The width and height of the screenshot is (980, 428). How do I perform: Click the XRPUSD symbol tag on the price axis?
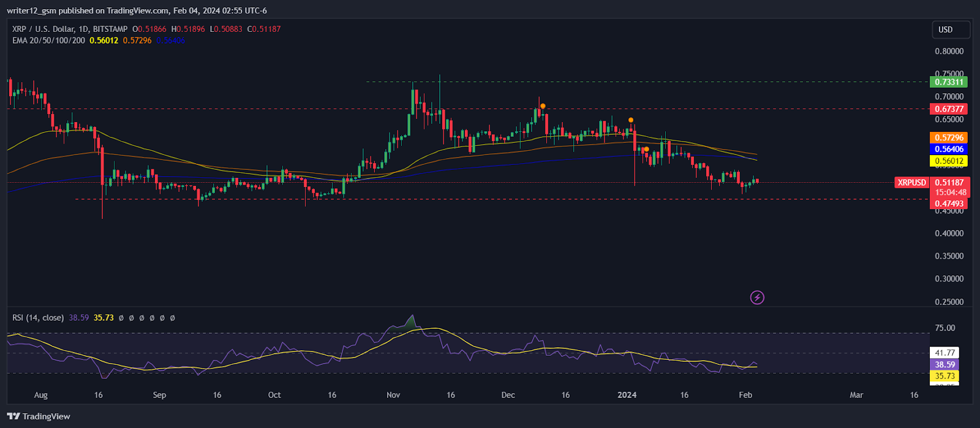911,183
